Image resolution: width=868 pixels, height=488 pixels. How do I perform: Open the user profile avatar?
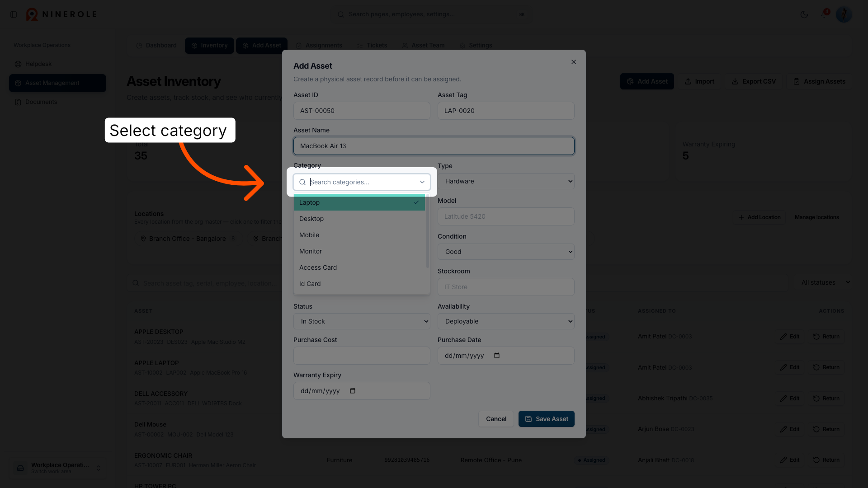click(x=844, y=14)
